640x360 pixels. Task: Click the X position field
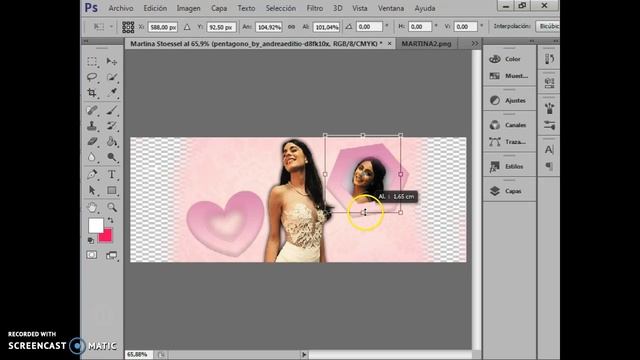[x=163, y=27]
